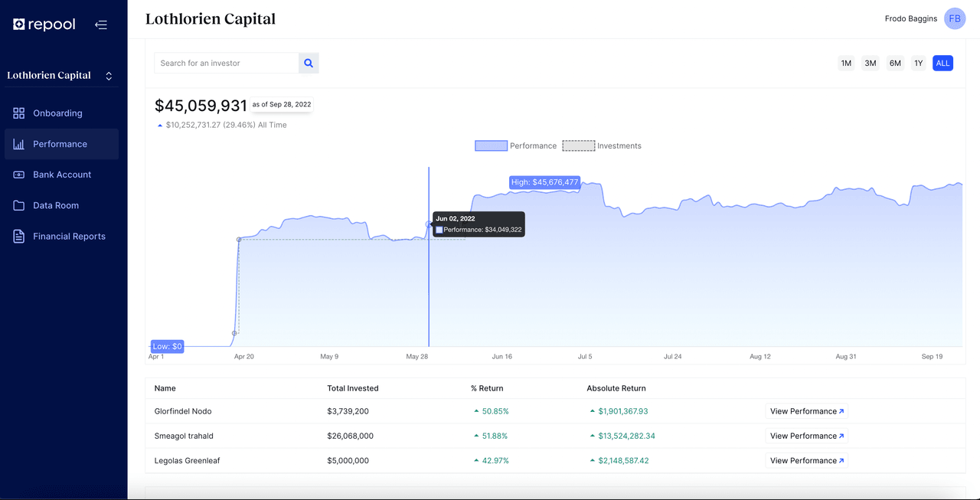Image resolution: width=980 pixels, height=500 pixels.
Task: Open the FB user avatar menu
Action: (x=954, y=18)
